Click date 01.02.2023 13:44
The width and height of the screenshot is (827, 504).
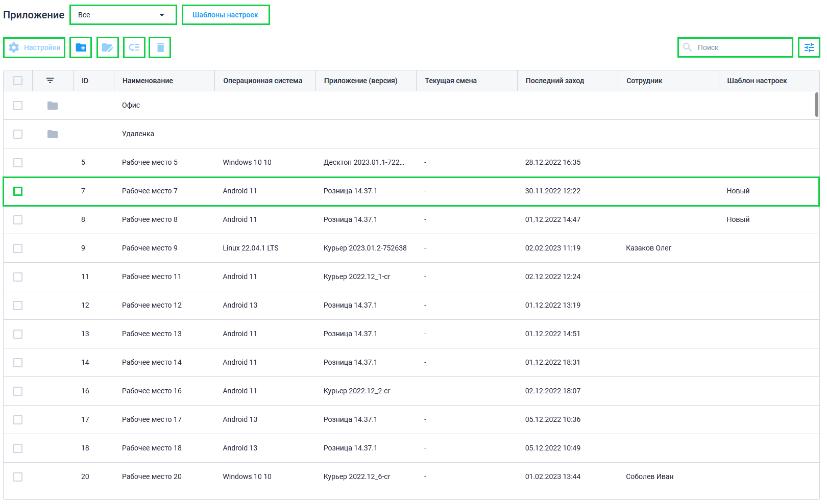[x=553, y=476]
